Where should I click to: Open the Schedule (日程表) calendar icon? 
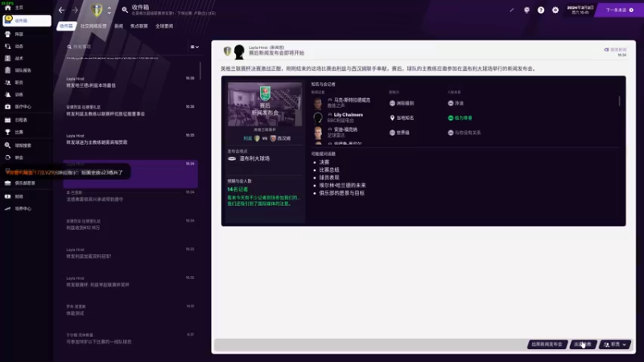point(8,120)
